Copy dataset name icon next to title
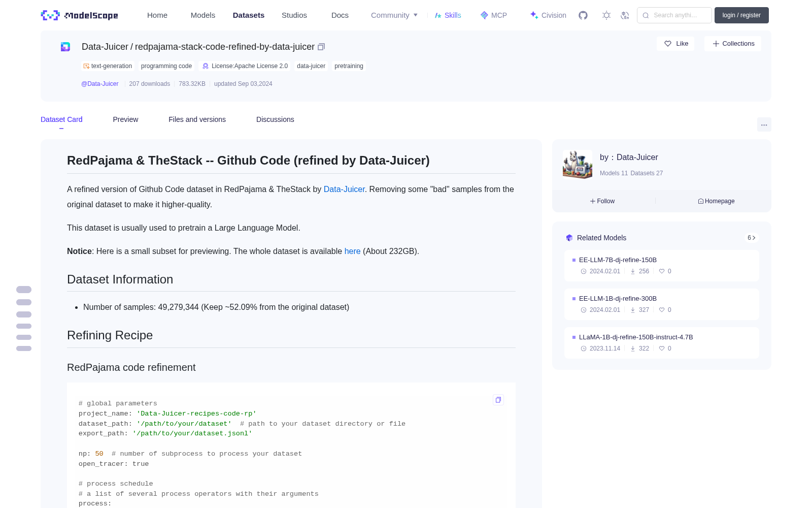812x508 pixels. point(321,47)
